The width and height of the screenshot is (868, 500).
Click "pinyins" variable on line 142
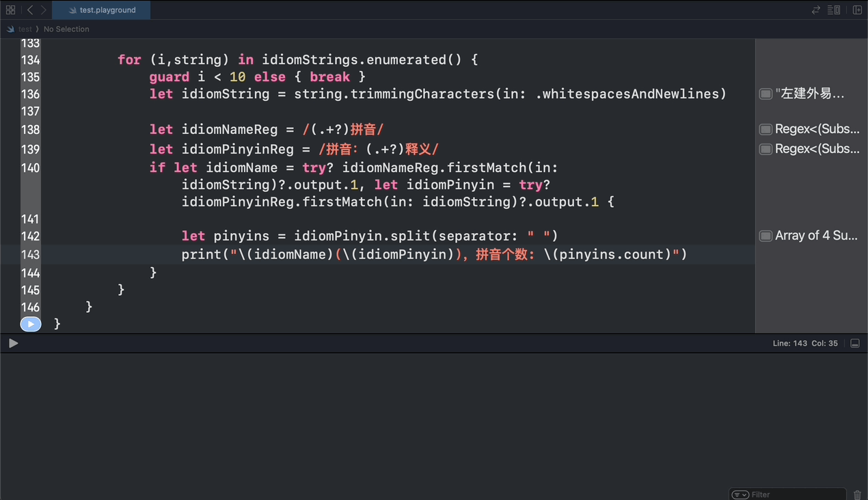[242, 236]
